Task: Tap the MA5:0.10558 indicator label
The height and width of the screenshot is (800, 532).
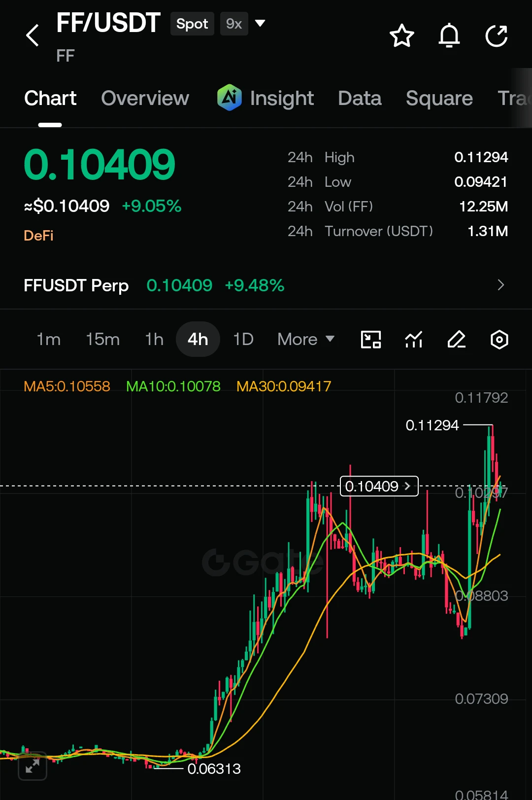Action: pos(67,386)
